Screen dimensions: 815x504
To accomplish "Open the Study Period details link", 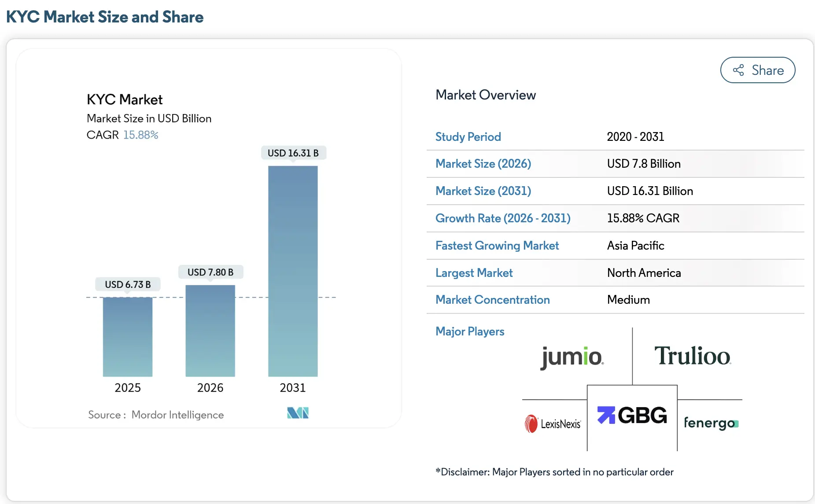I will click(468, 137).
